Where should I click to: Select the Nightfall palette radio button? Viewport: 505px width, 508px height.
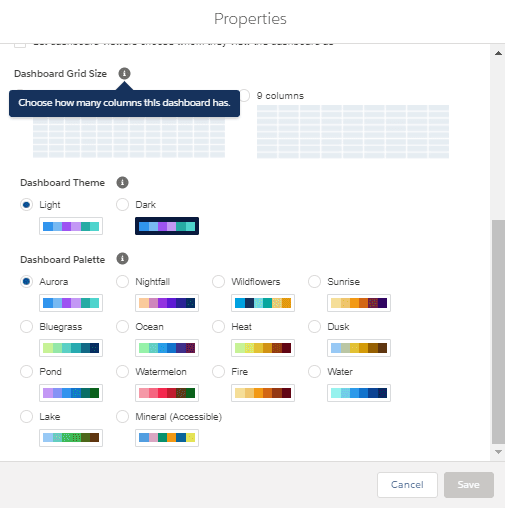coord(122,282)
